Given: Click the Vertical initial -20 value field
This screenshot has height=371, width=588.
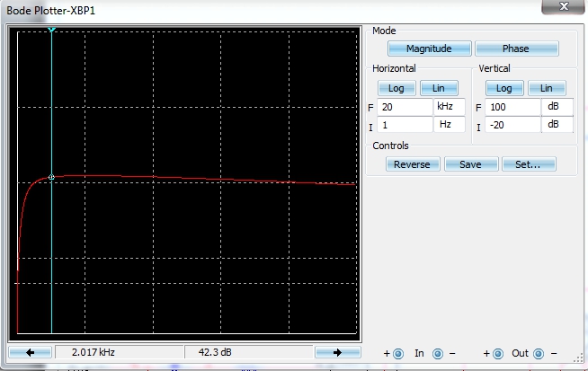Looking at the screenshot, I should point(512,125).
